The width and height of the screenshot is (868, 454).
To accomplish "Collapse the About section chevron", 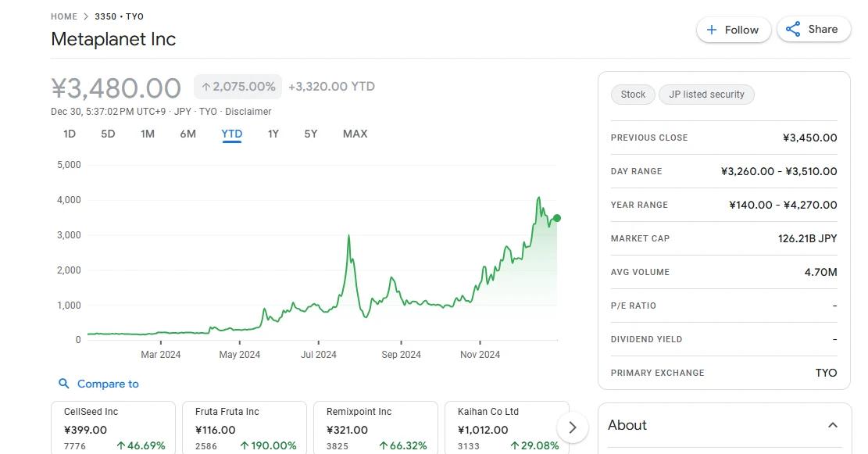I will point(833,425).
